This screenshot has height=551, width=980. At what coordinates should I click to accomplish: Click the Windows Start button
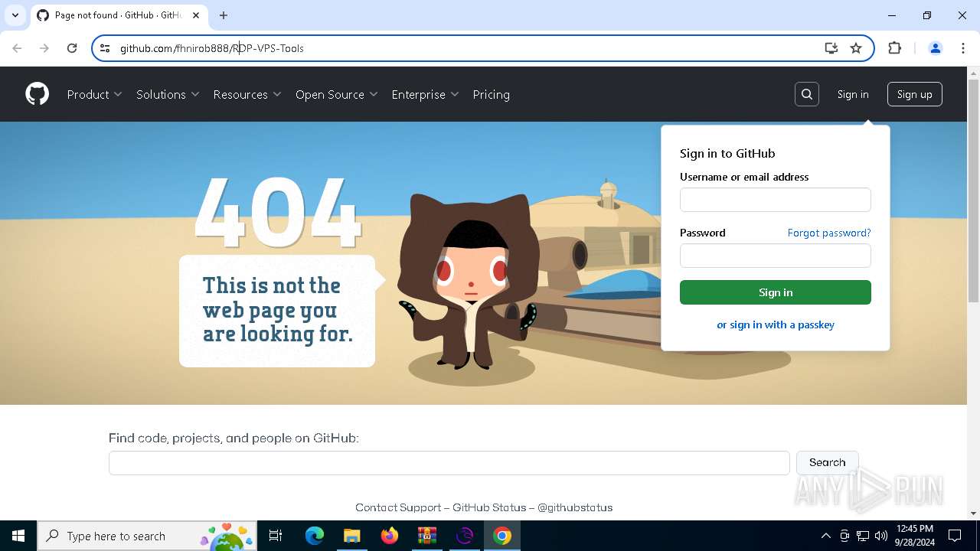(x=18, y=536)
